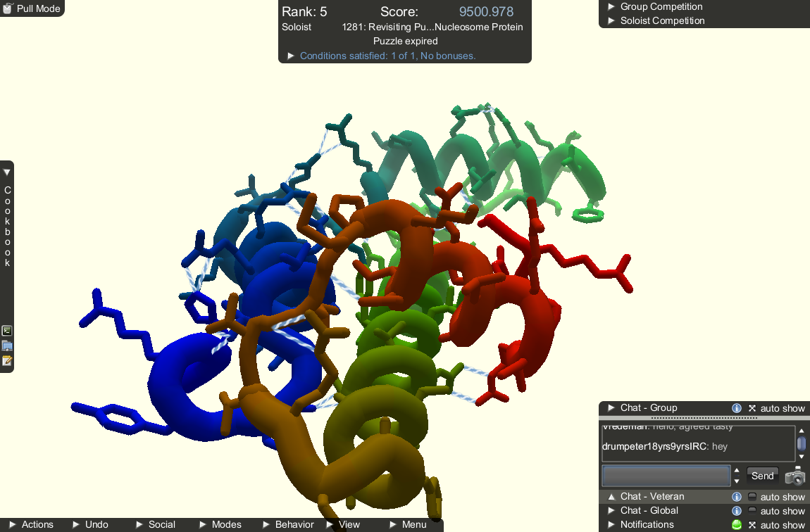The image size is (810, 532).
Task: Show info for Chat - Global
Action: [x=737, y=511]
